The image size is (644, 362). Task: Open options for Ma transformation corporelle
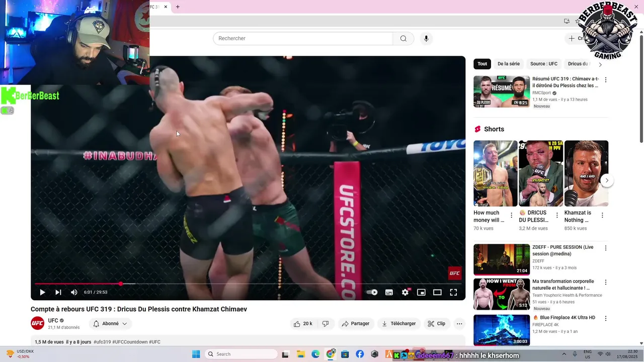tap(606, 282)
